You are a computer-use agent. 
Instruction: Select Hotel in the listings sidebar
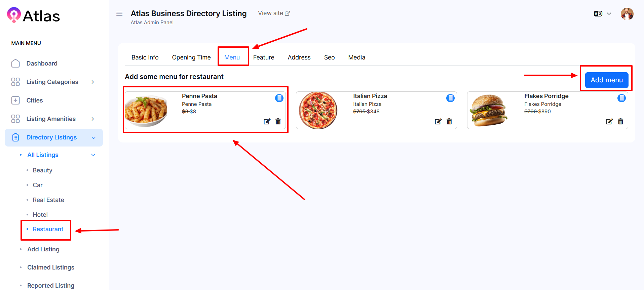click(40, 215)
